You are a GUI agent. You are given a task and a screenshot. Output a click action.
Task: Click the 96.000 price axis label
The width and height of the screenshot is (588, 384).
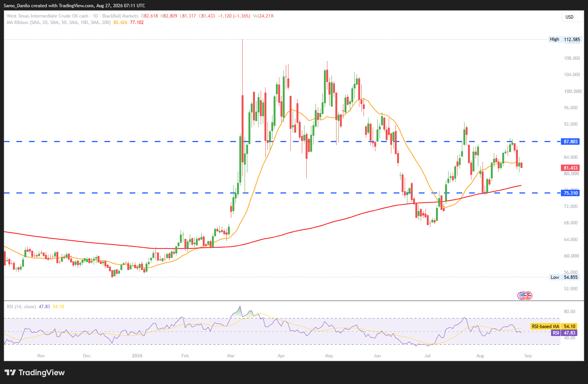(x=571, y=108)
